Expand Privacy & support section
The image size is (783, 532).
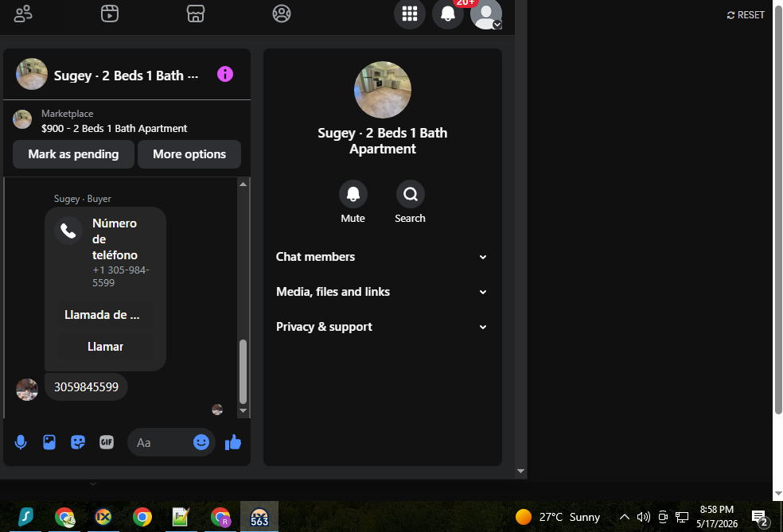coord(381,327)
